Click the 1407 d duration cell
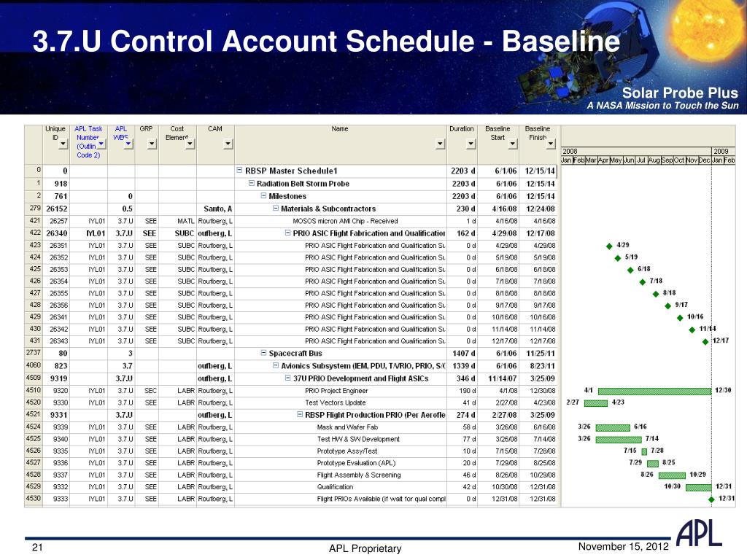Screen dimensions: 747x560 (x=462, y=354)
